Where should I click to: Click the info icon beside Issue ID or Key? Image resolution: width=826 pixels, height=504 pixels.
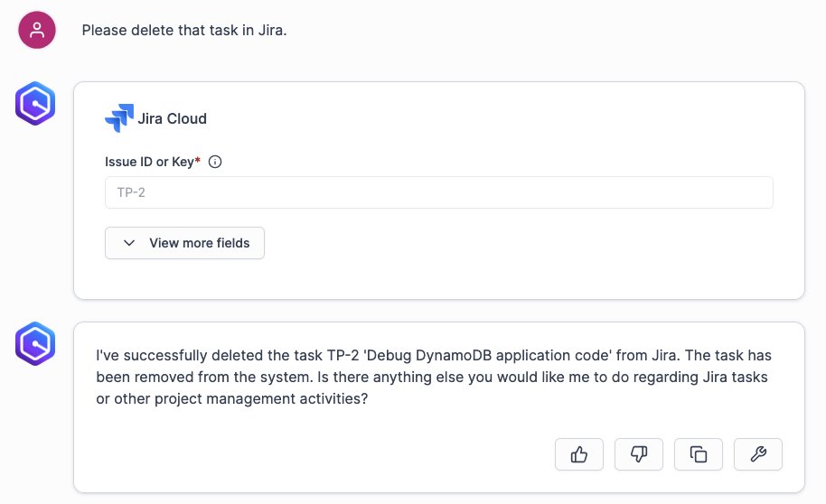point(215,162)
